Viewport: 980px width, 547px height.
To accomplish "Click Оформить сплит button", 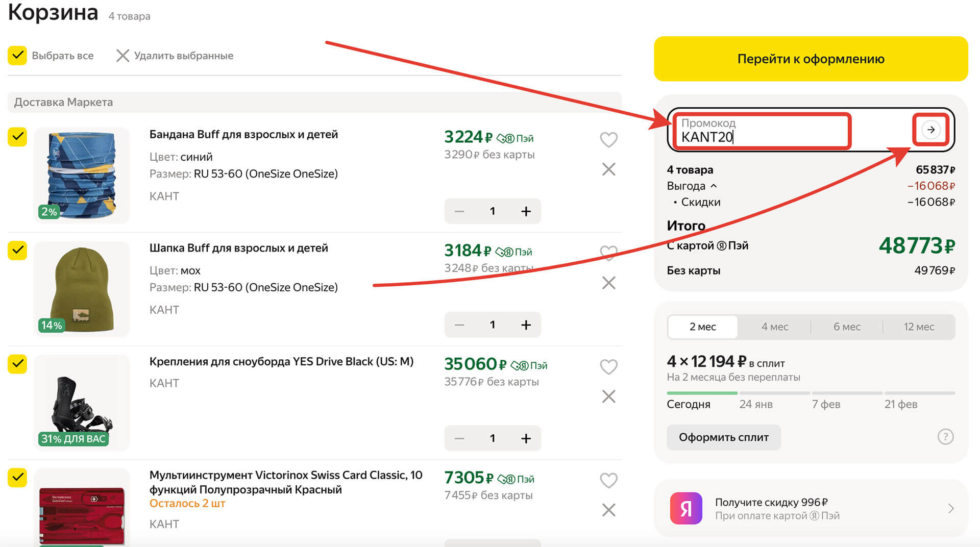I will [723, 437].
